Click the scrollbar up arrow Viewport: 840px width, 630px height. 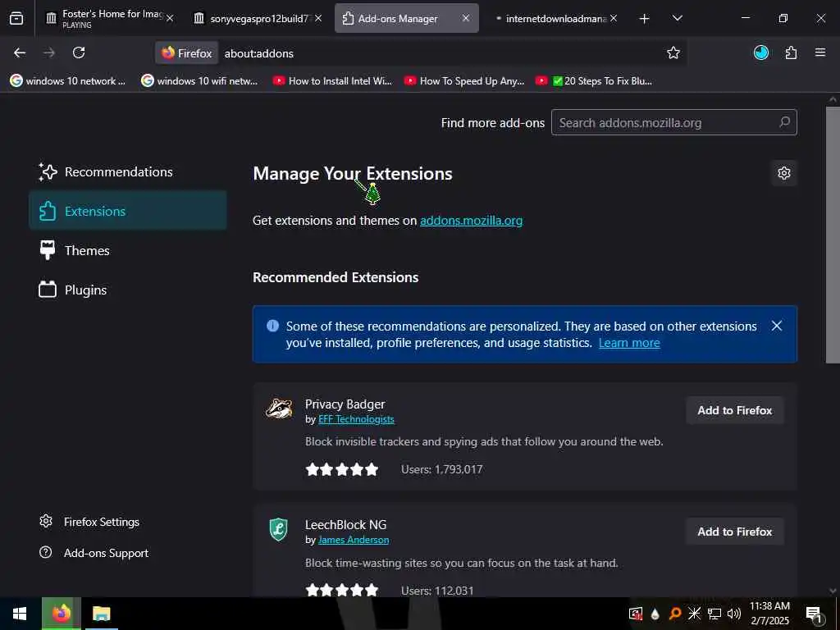(x=833, y=99)
